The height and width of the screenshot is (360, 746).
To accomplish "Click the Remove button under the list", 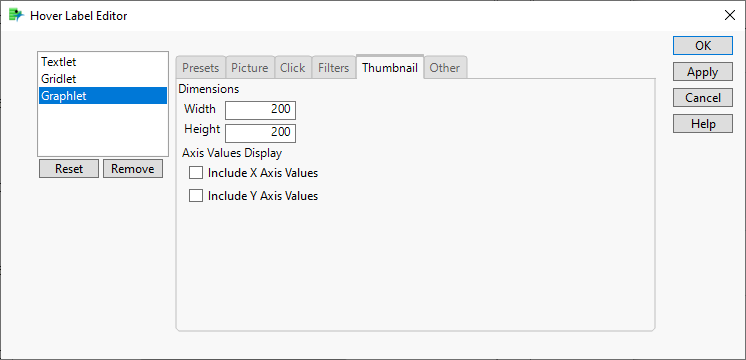I will tap(133, 169).
